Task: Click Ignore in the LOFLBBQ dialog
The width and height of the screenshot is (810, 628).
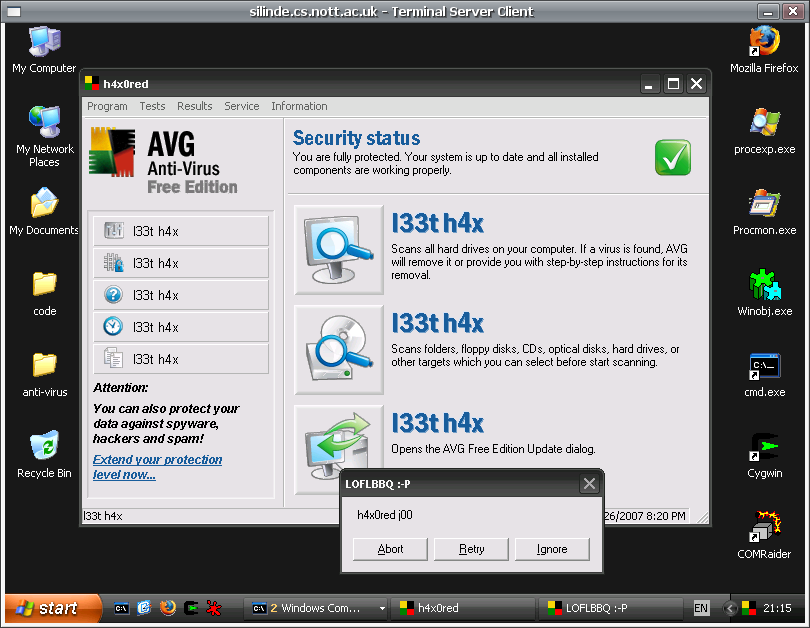Action: click(x=552, y=549)
